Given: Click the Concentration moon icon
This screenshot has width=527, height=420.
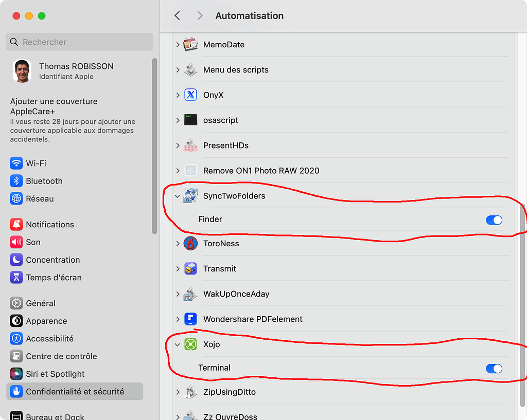Looking at the screenshot, I should pos(16,260).
